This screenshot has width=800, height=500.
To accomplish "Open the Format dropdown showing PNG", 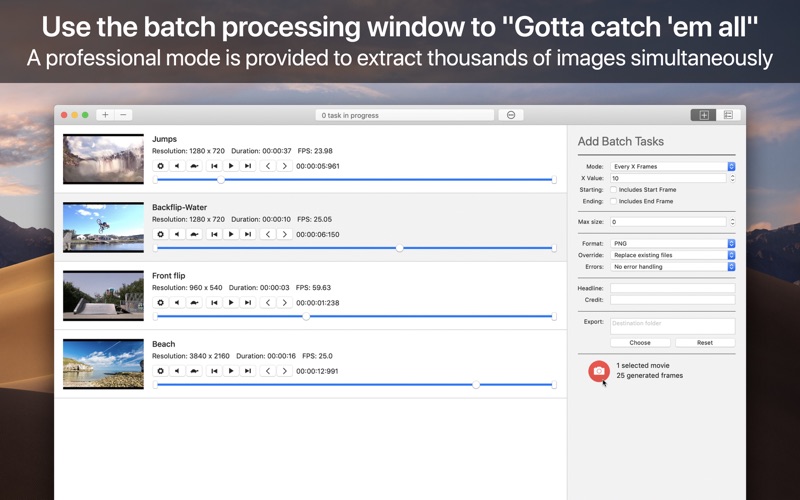I will coord(672,243).
